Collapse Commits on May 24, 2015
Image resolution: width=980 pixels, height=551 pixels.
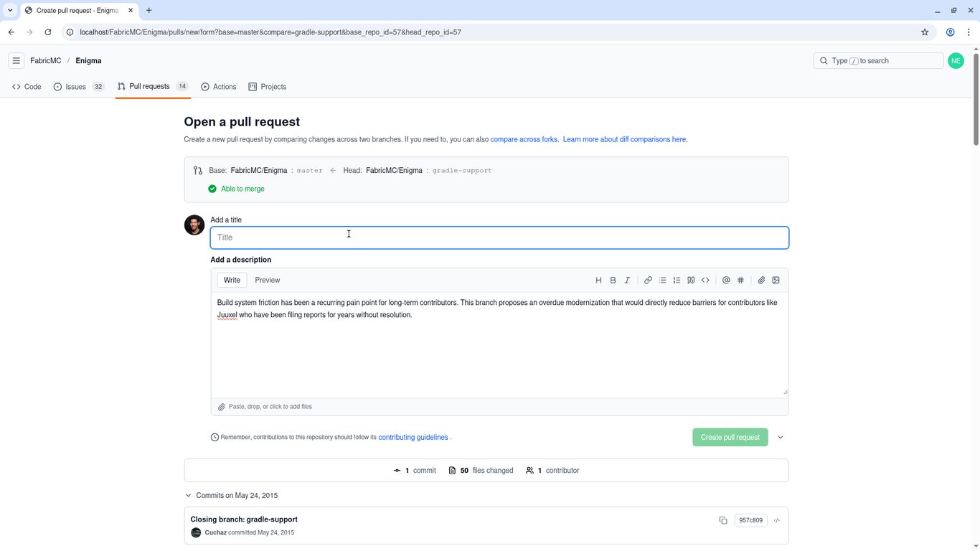(x=189, y=496)
